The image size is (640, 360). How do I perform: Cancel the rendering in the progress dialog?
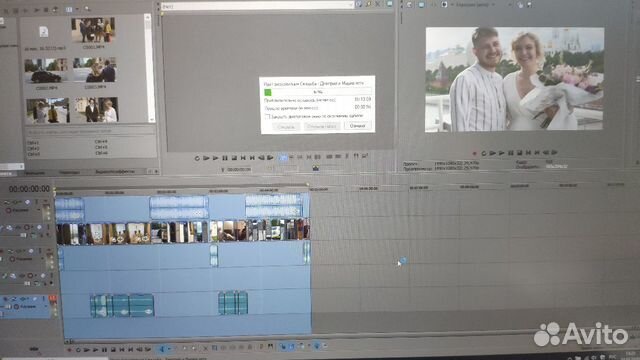(x=358, y=126)
